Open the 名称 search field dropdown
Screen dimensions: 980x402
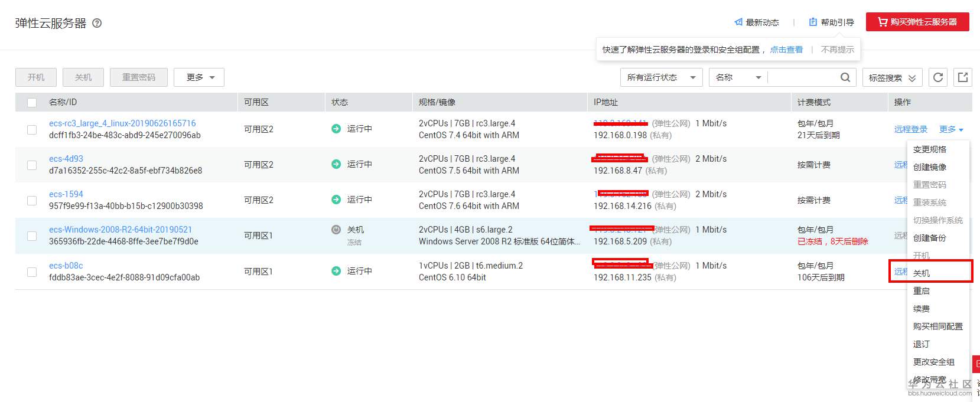tap(738, 77)
